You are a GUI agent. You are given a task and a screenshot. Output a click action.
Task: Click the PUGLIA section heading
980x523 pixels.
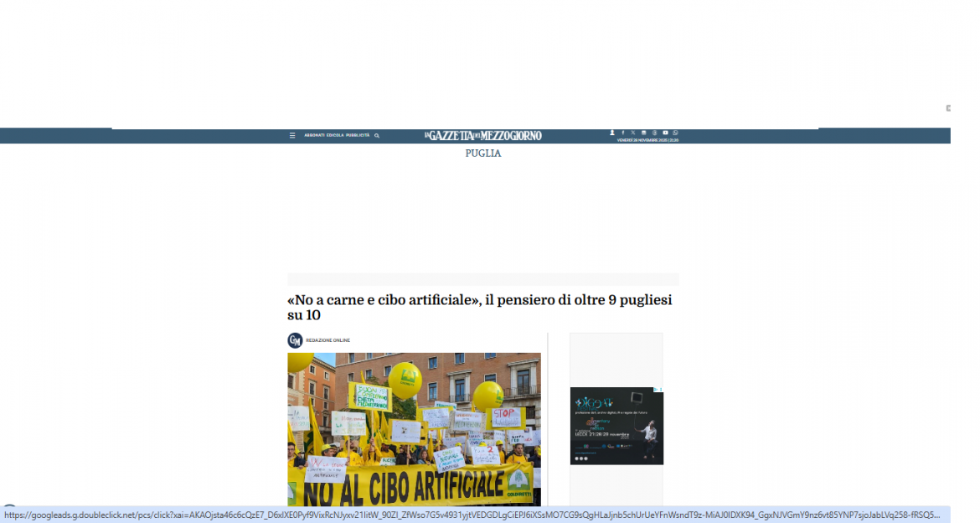pyautogui.click(x=482, y=153)
